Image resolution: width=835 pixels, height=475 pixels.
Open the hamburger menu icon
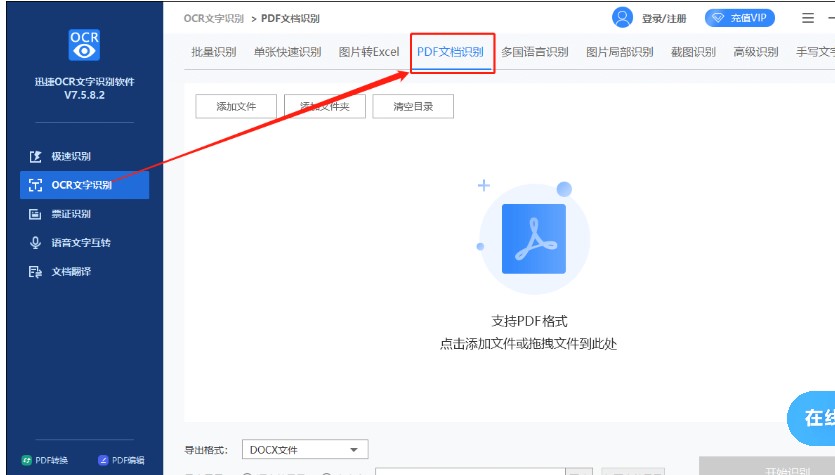coord(808,18)
